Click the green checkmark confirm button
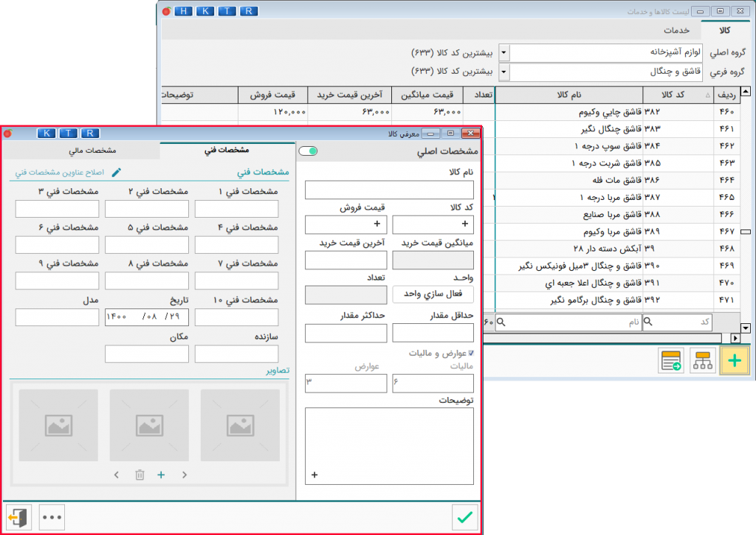The height and width of the screenshot is (535, 756). tap(464, 517)
